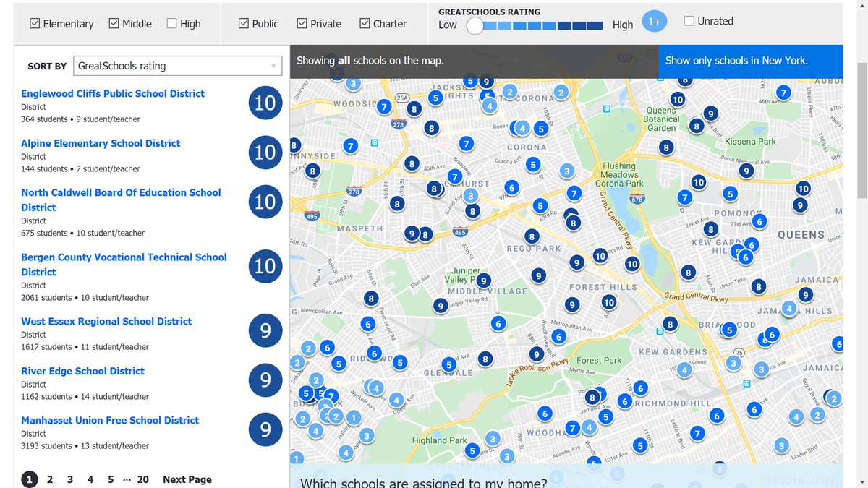Click rating 10 badge beside Englewood Cliffs
Image resolution: width=868 pixels, height=488 pixels.
(x=265, y=103)
